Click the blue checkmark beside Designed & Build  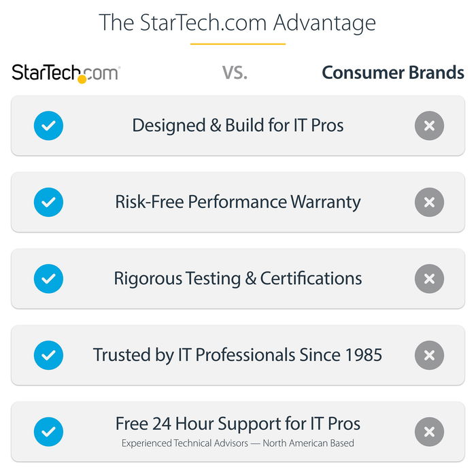(48, 126)
